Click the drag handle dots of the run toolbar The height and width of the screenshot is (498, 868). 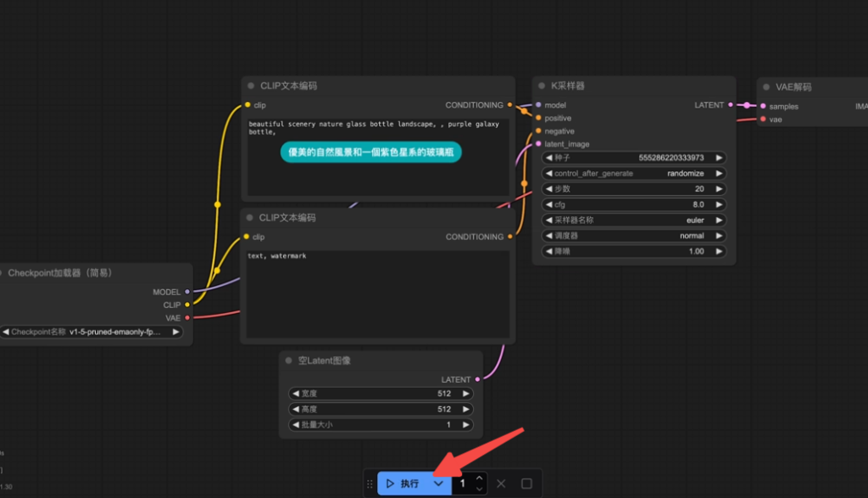tap(370, 484)
